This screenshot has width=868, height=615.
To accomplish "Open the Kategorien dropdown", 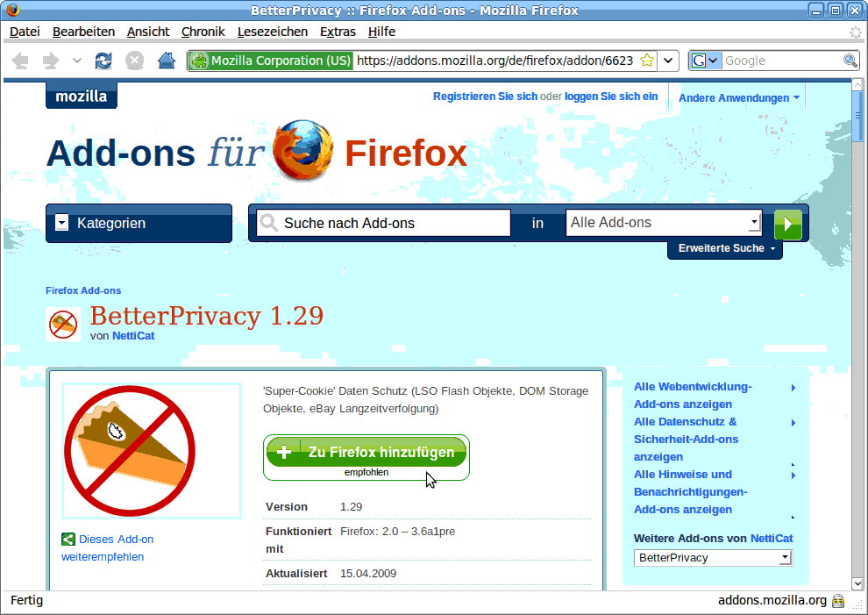I will [x=139, y=224].
